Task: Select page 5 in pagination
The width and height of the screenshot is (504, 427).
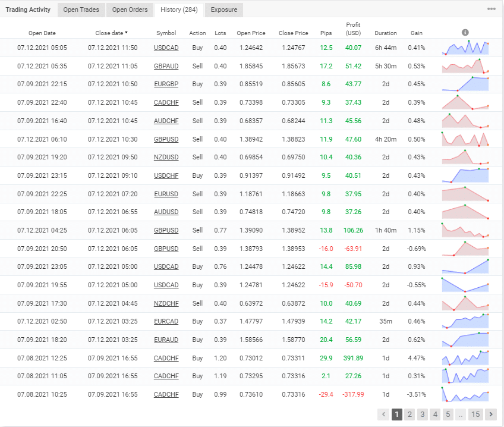Action: point(448,415)
